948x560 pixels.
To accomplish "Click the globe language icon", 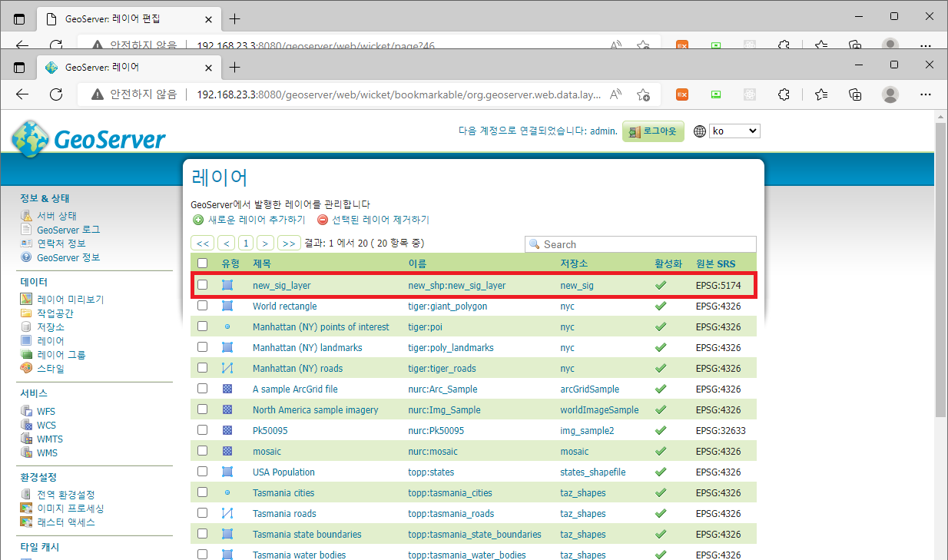I will 700,131.
